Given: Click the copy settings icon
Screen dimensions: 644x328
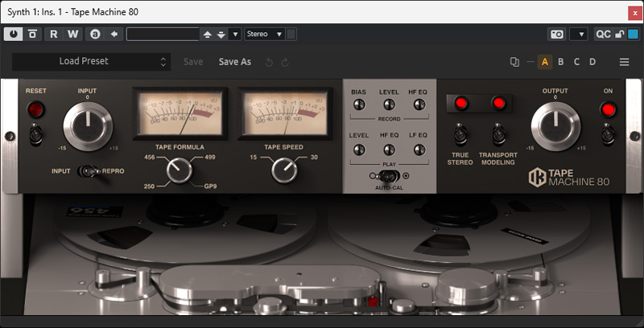Looking at the screenshot, I should point(514,62).
